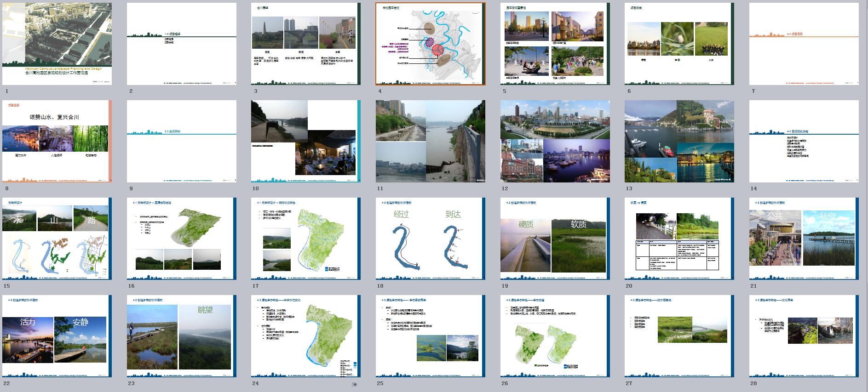Select slide 22 showing 活力 and 安静
The height and width of the screenshot is (392, 868).
[x=57, y=336]
